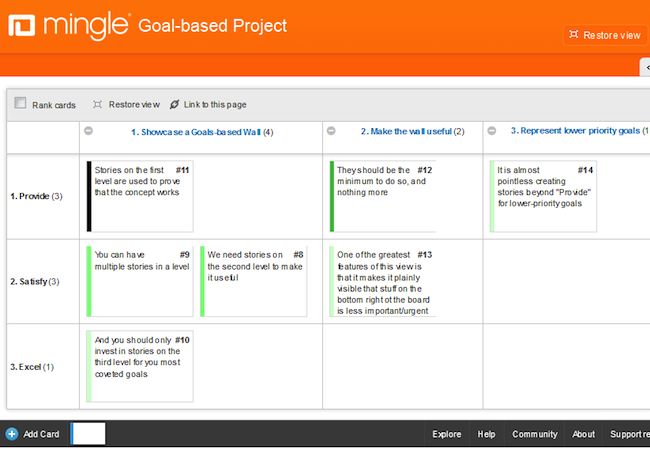Click the Restore view icon in toolbar
Image resolution: width=650 pixels, height=449 pixels.
click(x=98, y=104)
